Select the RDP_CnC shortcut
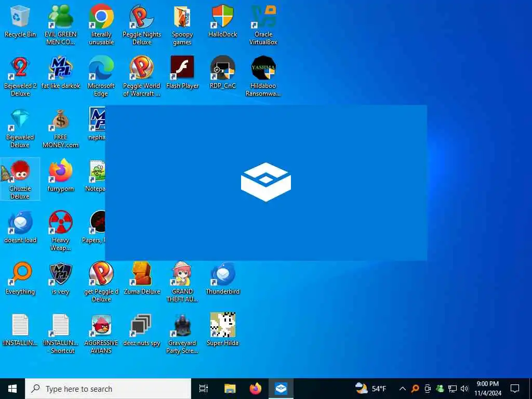This screenshot has height=399, width=532. [222, 73]
